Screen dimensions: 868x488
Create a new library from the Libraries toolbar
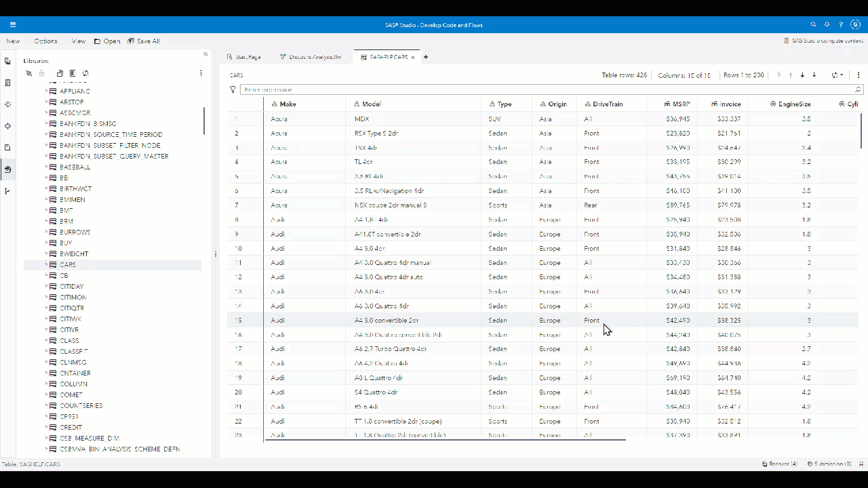pos(60,73)
